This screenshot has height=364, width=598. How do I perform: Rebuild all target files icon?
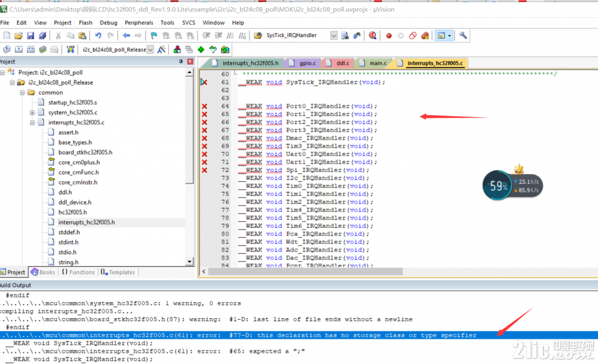30,49
